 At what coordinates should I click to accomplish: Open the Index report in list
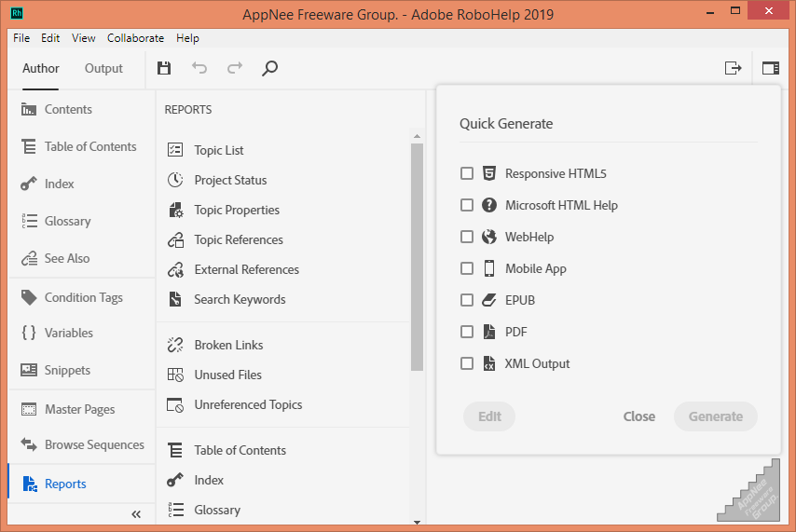click(209, 480)
